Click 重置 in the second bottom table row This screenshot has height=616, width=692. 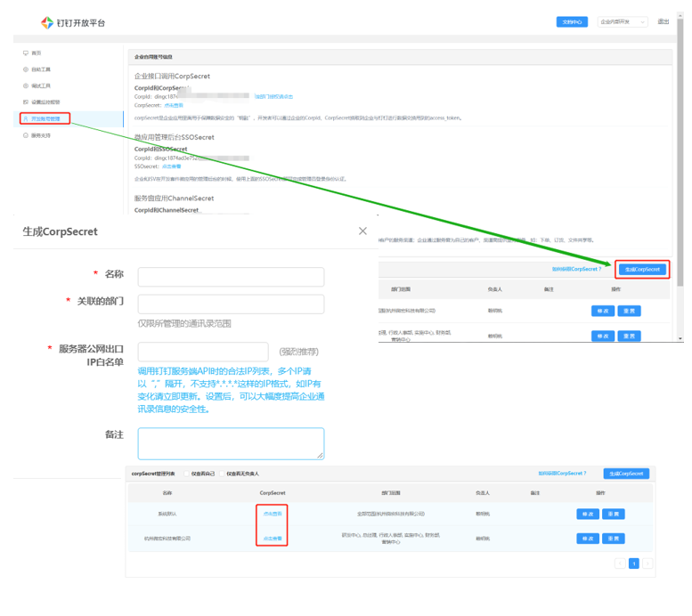click(x=614, y=539)
